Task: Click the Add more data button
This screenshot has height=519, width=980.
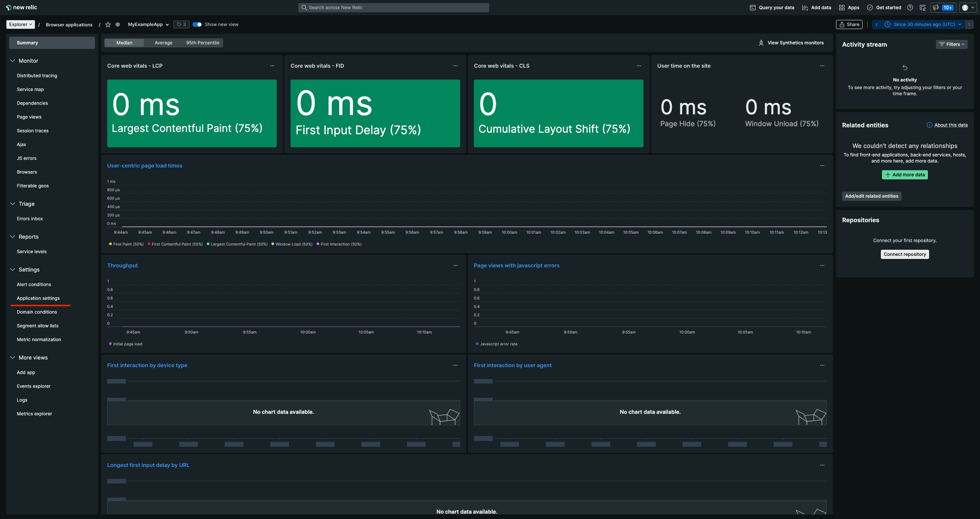Action: click(905, 175)
